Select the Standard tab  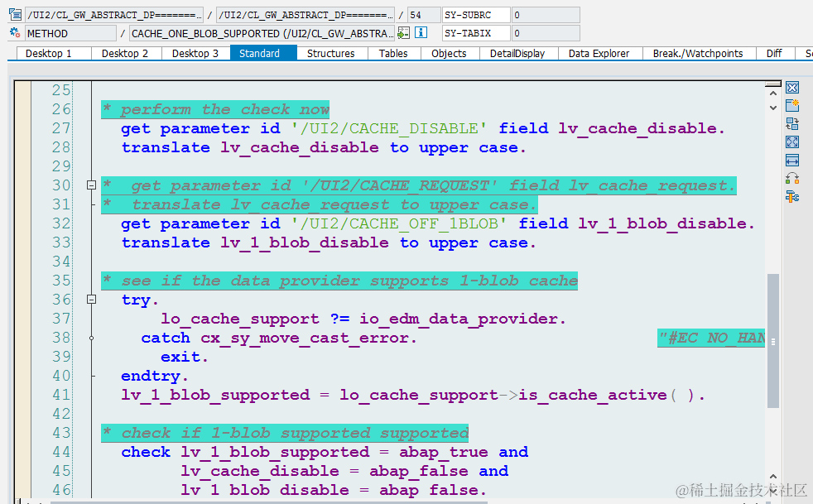pos(263,54)
